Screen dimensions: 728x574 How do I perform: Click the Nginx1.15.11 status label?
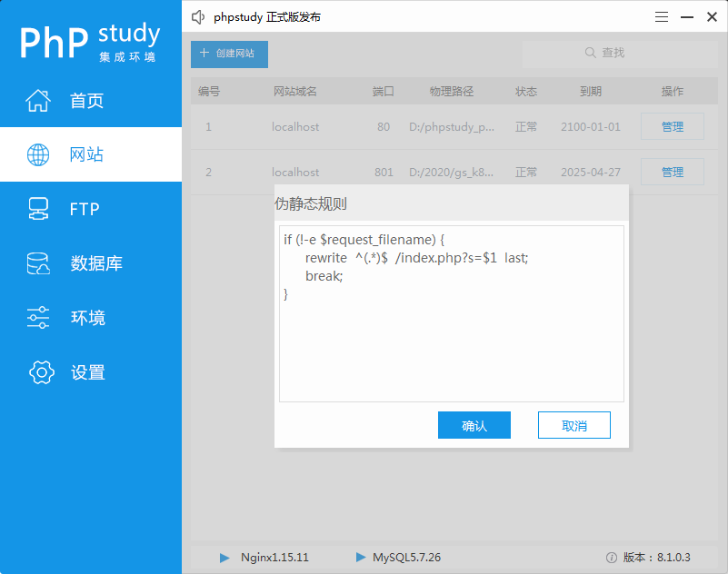[274, 558]
